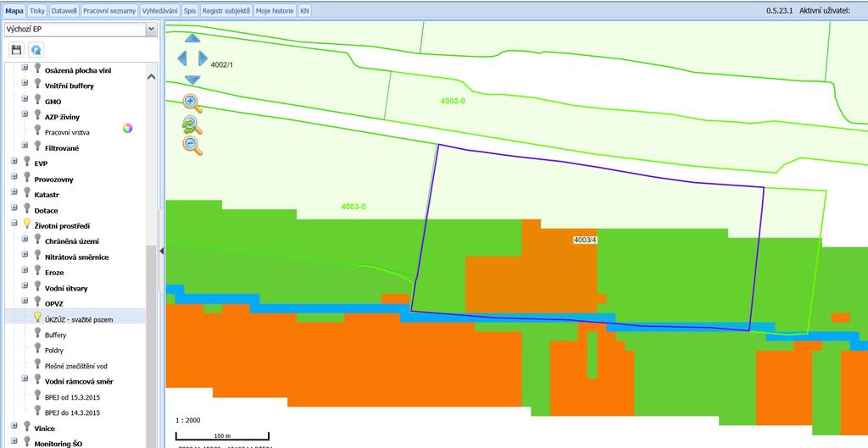Viewport: 868px width, 448px height.
Task: Toggle bulb for Buffery layer
Action: [37, 333]
